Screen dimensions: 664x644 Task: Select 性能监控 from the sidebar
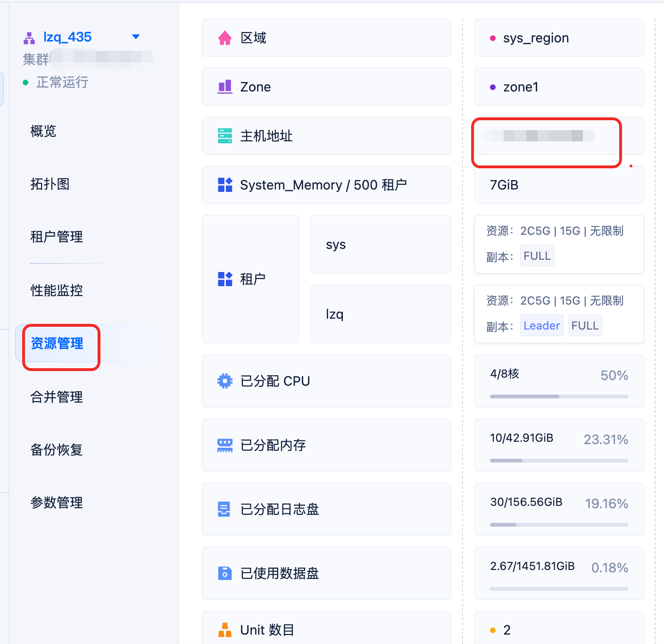tap(57, 290)
